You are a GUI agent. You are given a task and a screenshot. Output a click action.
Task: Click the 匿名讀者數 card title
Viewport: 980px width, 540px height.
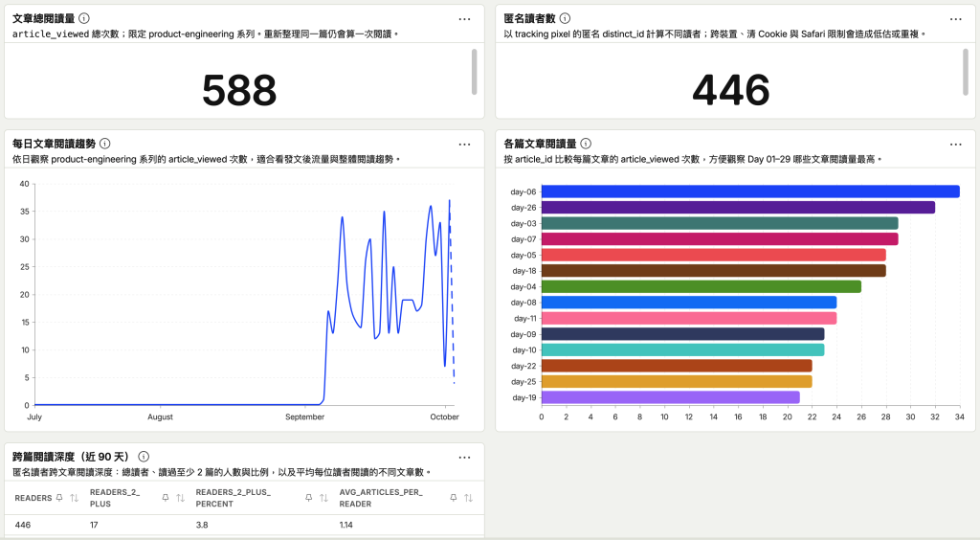point(529,19)
